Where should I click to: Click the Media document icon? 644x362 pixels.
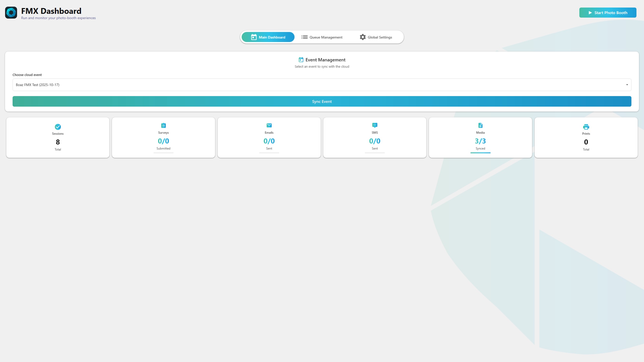tap(480, 125)
